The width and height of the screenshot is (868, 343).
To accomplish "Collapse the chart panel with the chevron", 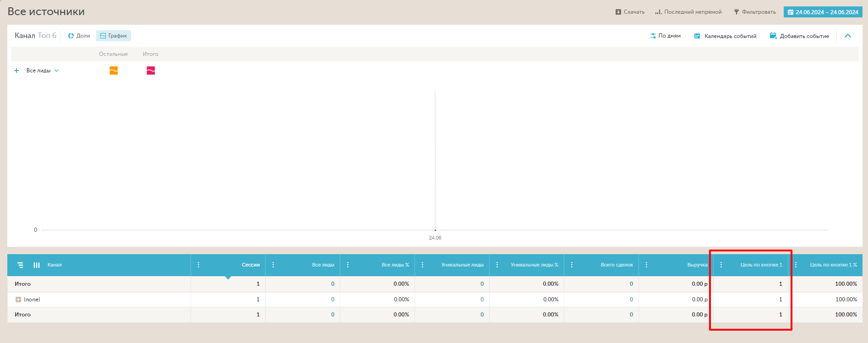I will point(848,36).
